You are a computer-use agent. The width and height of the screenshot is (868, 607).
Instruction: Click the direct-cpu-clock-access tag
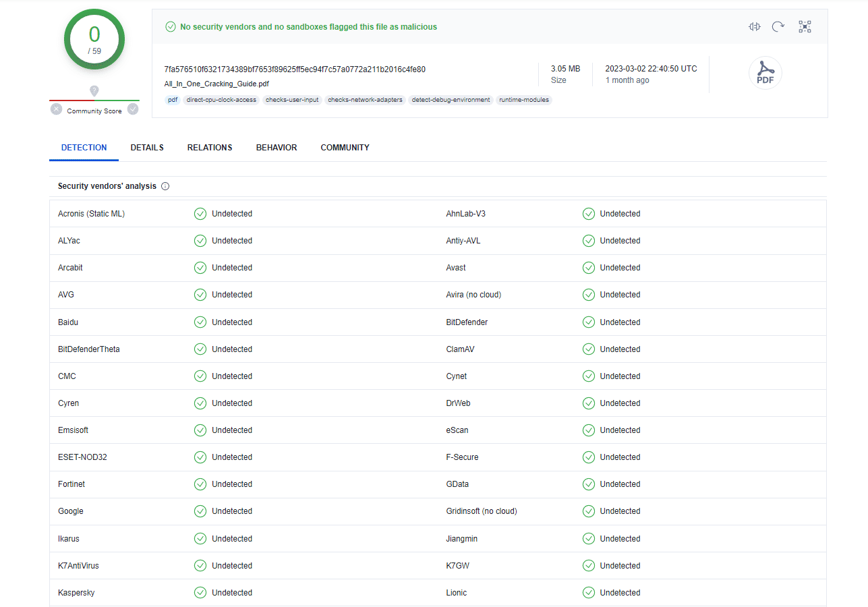coord(221,100)
